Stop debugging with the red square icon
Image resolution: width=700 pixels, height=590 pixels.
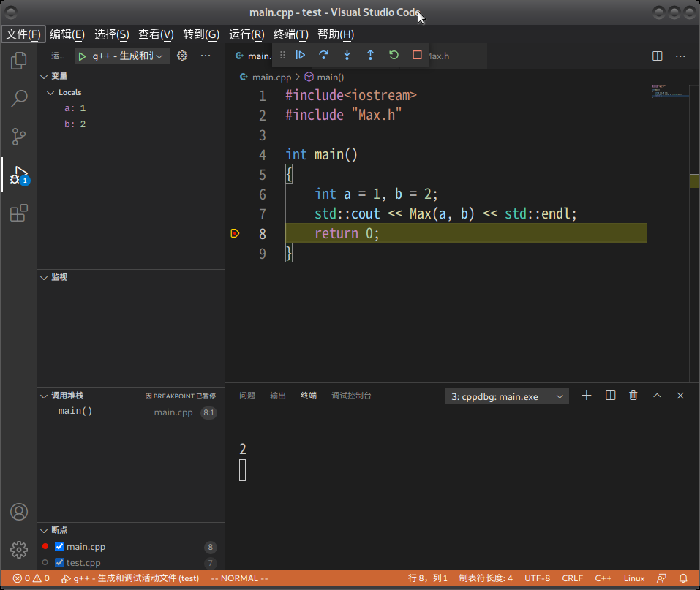tap(418, 55)
